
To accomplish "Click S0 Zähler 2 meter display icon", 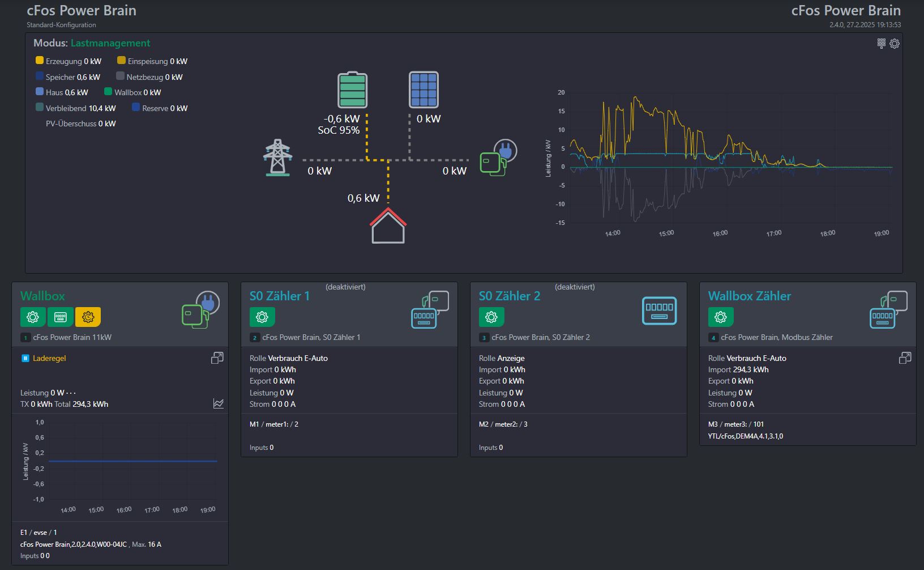I will click(660, 310).
